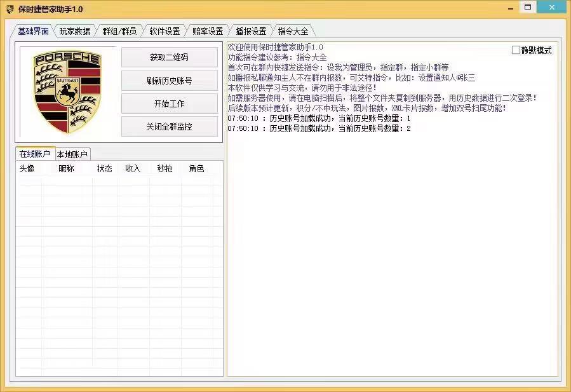571x392 pixels.
Task: Minimize the 保时捷管家助手 window
Action: [x=511, y=8]
